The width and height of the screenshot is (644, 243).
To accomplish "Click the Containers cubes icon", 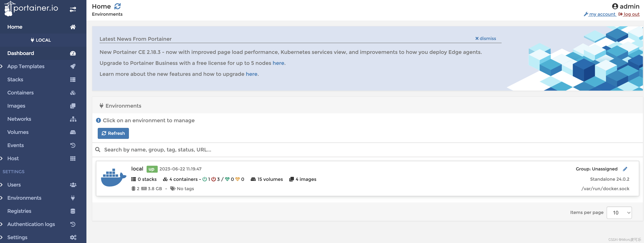I will [73, 93].
